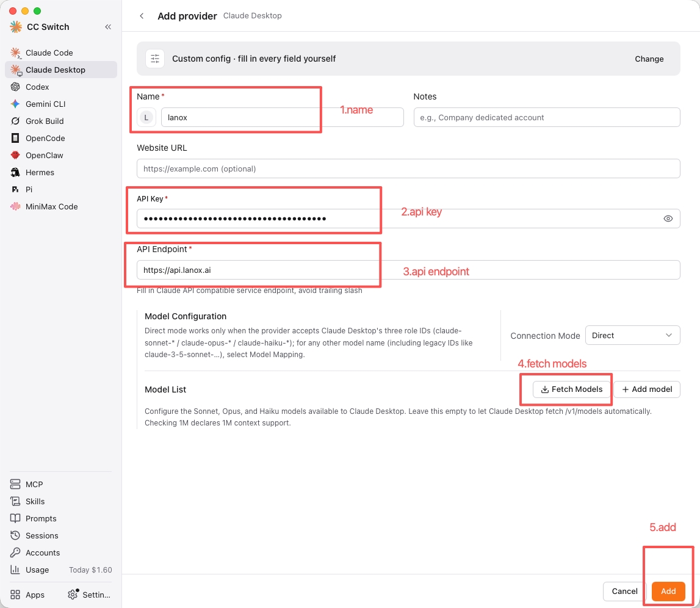Click the orange Add button
700x608 pixels.
(x=668, y=591)
